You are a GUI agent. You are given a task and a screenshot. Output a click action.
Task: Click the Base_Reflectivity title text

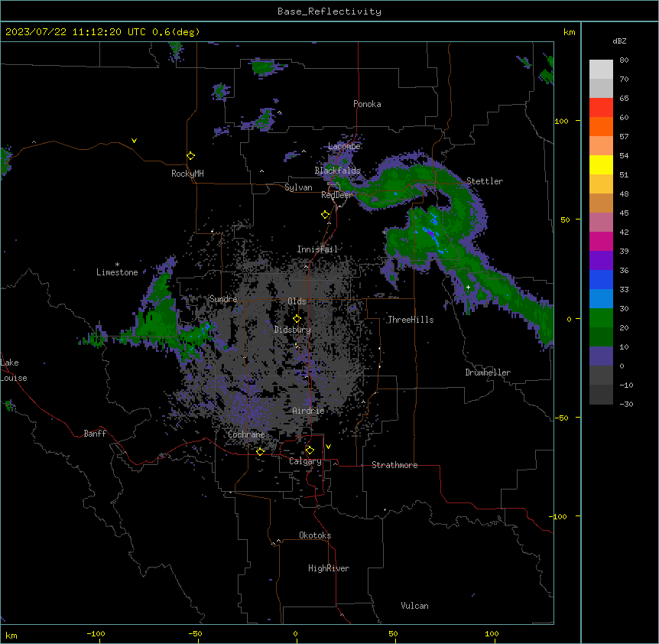pos(329,11)
